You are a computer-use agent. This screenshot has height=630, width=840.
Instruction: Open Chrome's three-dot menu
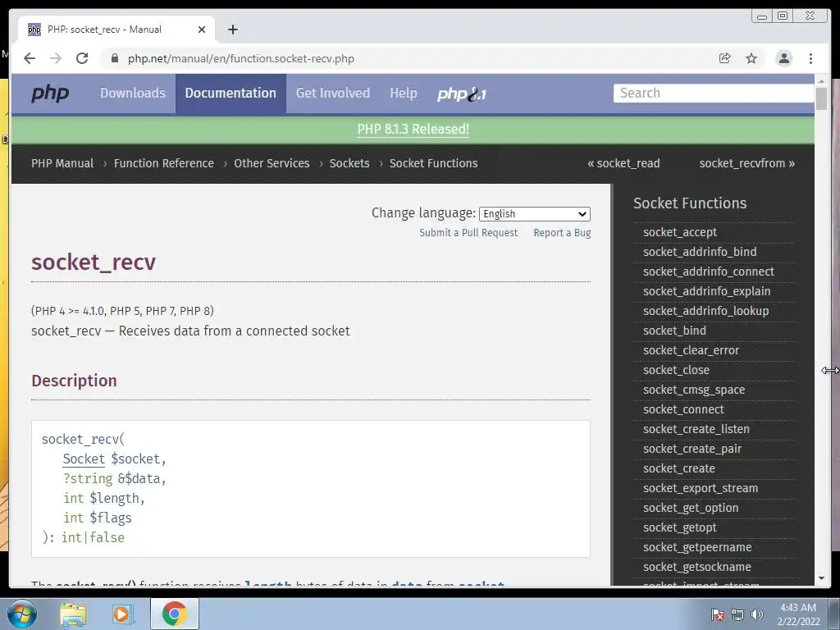810,58
